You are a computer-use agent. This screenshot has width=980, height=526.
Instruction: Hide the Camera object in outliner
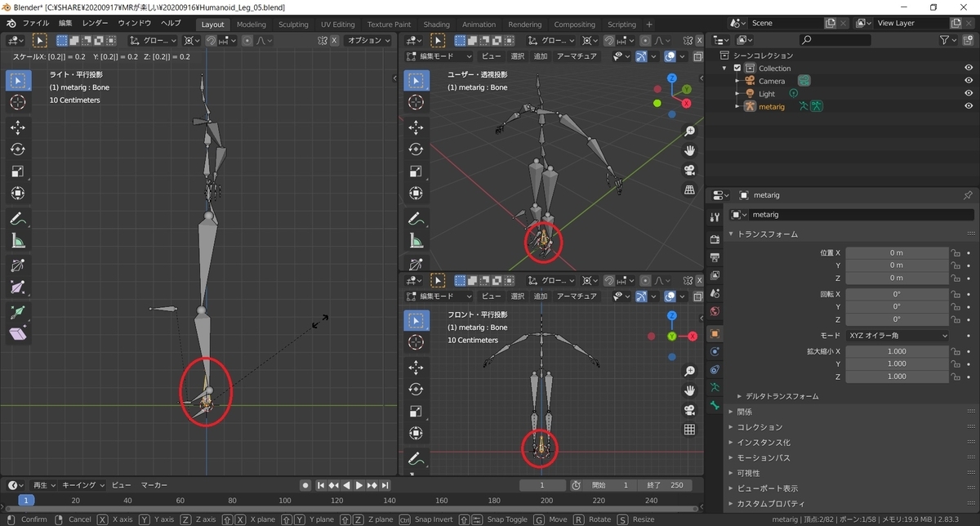coord(969,81)
